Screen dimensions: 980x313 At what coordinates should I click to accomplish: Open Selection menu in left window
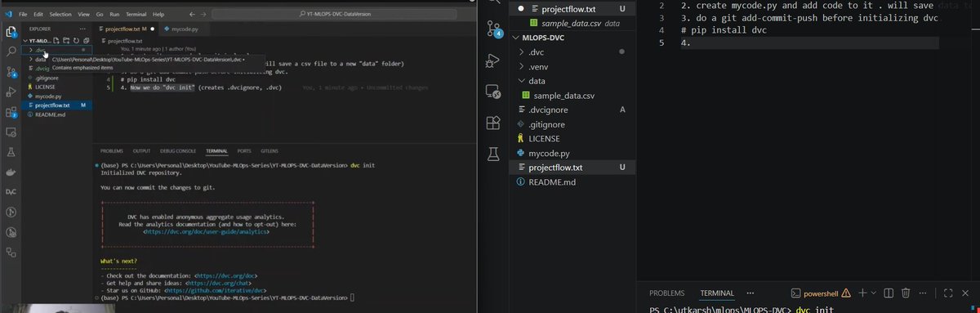click(60, 15)
